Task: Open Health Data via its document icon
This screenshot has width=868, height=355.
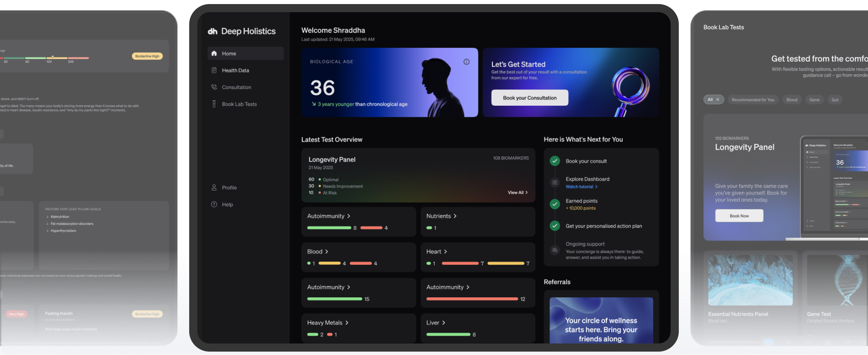Action: [214, 70]
